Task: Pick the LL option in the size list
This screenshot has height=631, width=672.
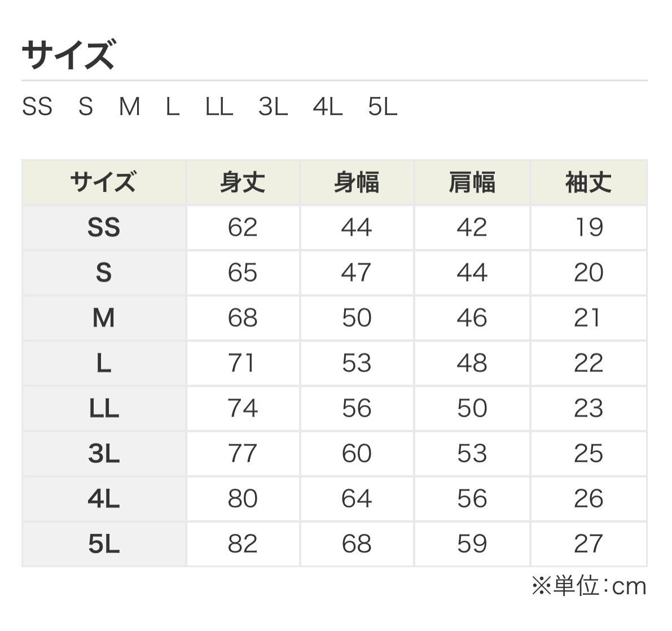Action: (x=219, y=107)
